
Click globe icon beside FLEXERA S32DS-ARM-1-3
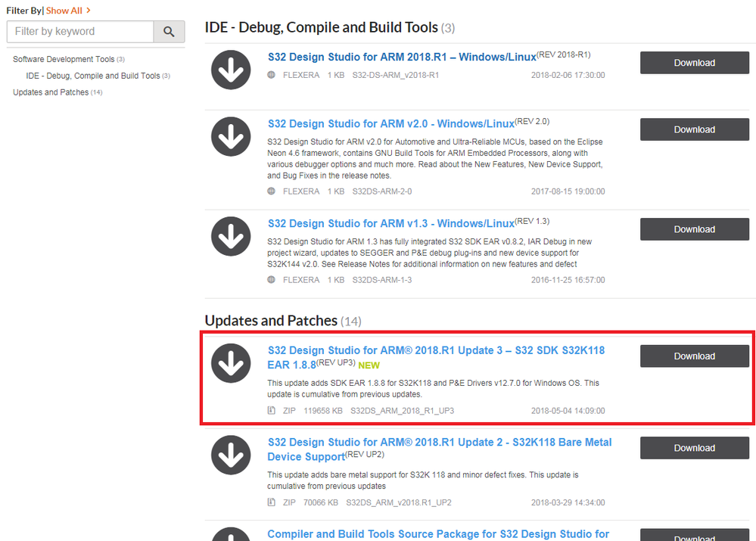coord(272,280)
